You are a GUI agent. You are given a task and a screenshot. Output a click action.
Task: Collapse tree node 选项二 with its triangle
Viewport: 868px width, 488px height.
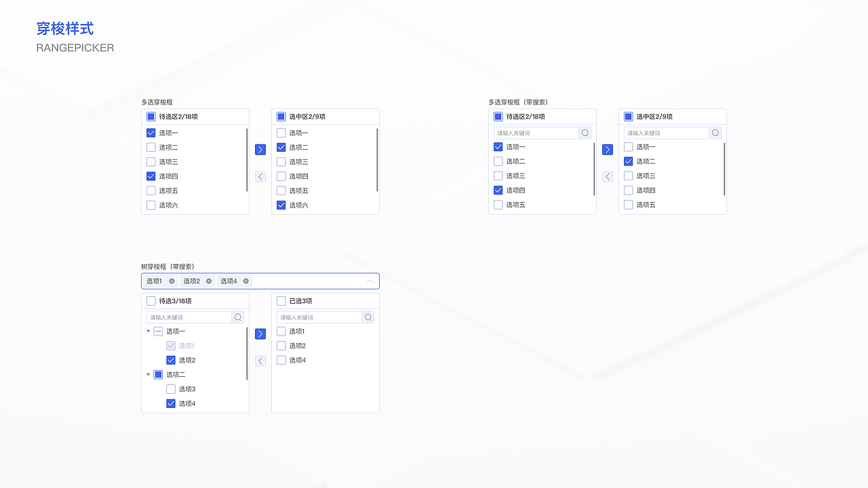click(149, 375)
